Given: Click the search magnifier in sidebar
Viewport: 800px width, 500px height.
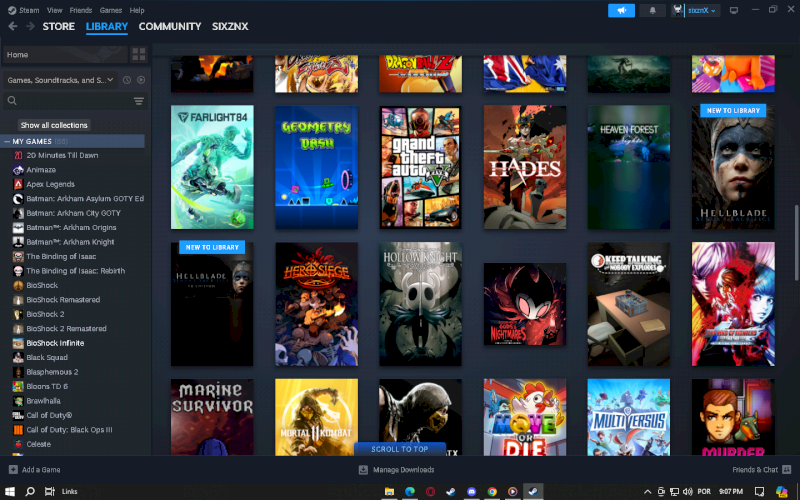Looking at the screenshot, I should pos(12,101).
